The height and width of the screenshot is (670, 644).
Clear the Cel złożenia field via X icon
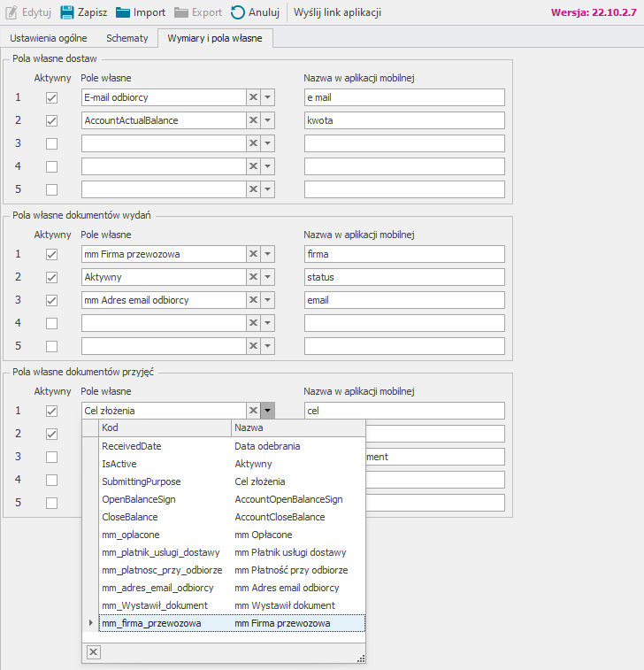[x=253, y=411]
